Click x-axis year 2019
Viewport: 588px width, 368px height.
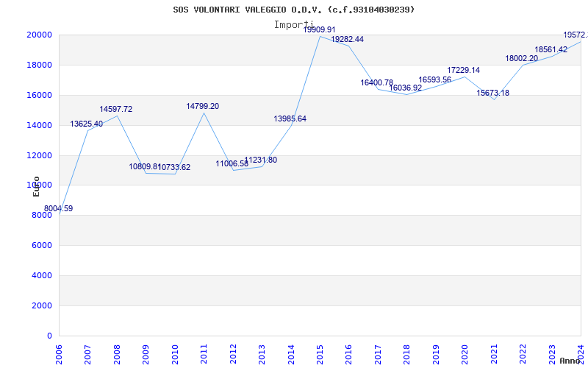pos(436,355)
